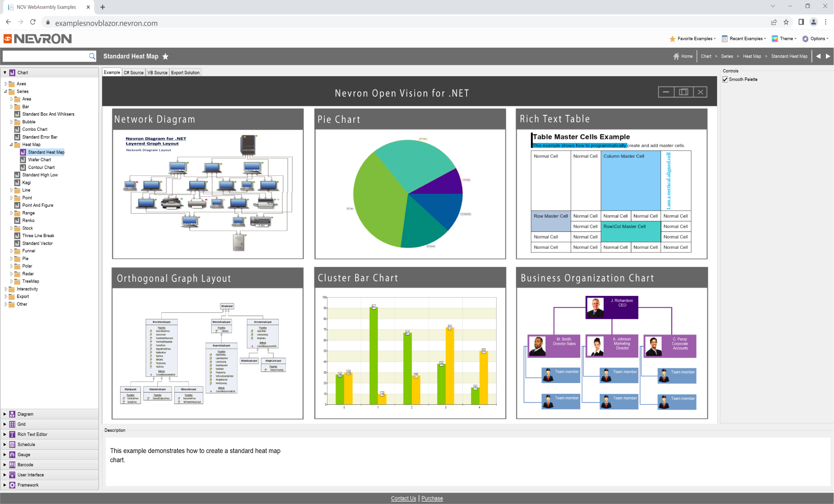Image resolution: width=834 pixels, height=504 pixels.
Task: Open the Theme dropdown
Action: [x=784, y=38]
